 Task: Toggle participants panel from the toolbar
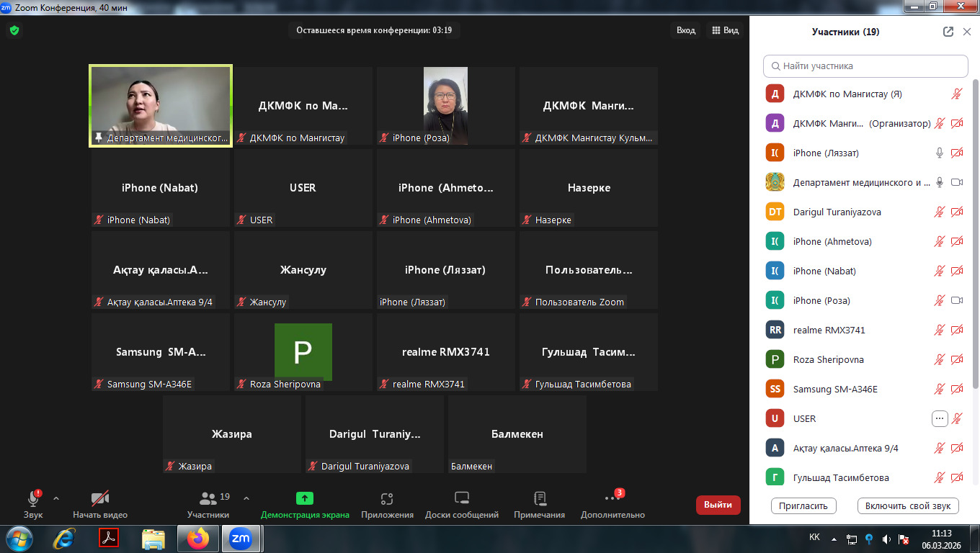point(208,499)
